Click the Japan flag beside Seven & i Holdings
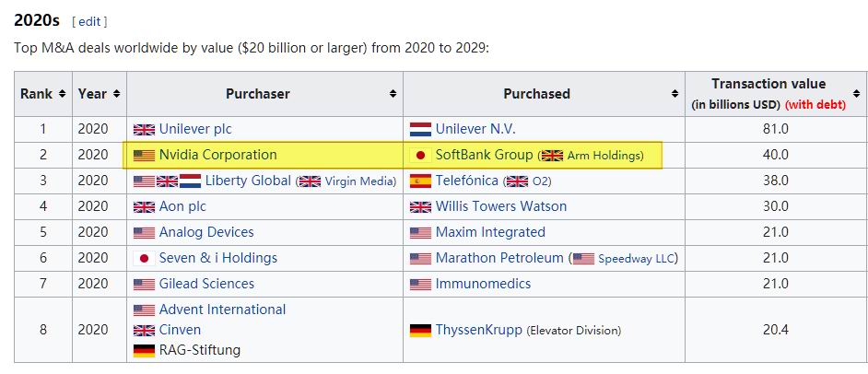The height and width of the screenshot is (374, 868). click(144, 259)
